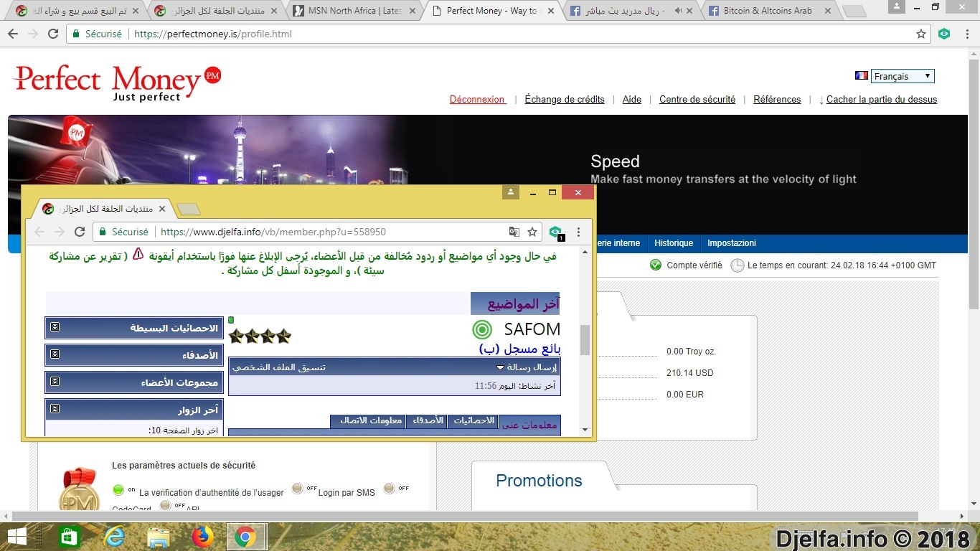Select the معلومات الاتصال profile tab
This screenshot has height=551, width=980.
pos(368,420)
